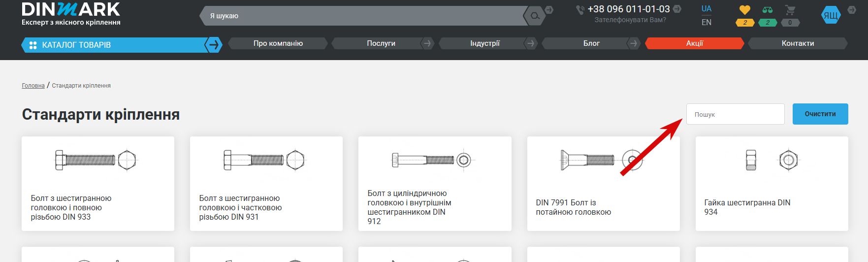Click Зателефонувати Вам? callback link
This screenshot has width=868, height=262.
point(630,20)
